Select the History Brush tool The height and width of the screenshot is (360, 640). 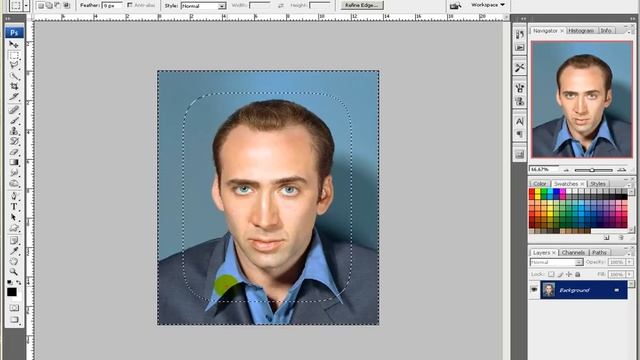14,142
